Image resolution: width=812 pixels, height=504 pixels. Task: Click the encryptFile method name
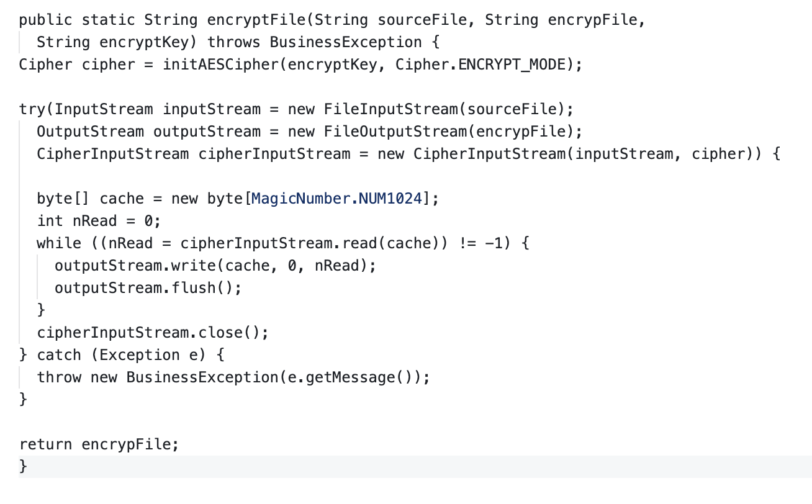260,20
